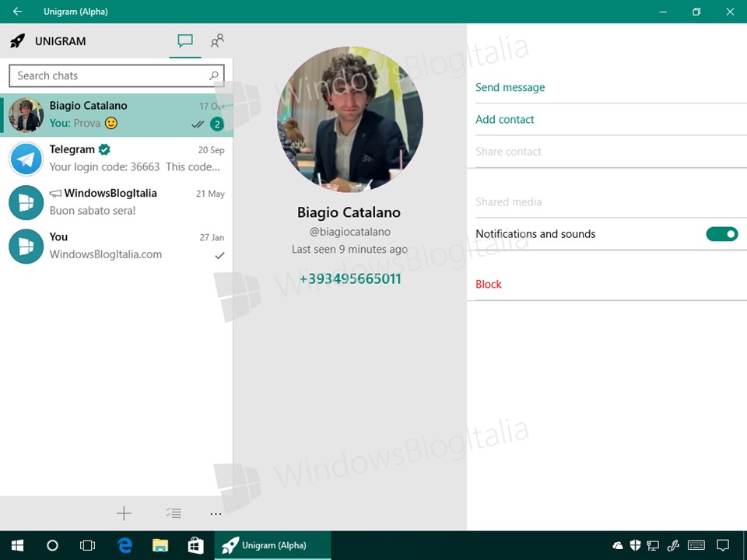
Task: Click the Telegram paper plane avatar
Action: tap(26, 159)
